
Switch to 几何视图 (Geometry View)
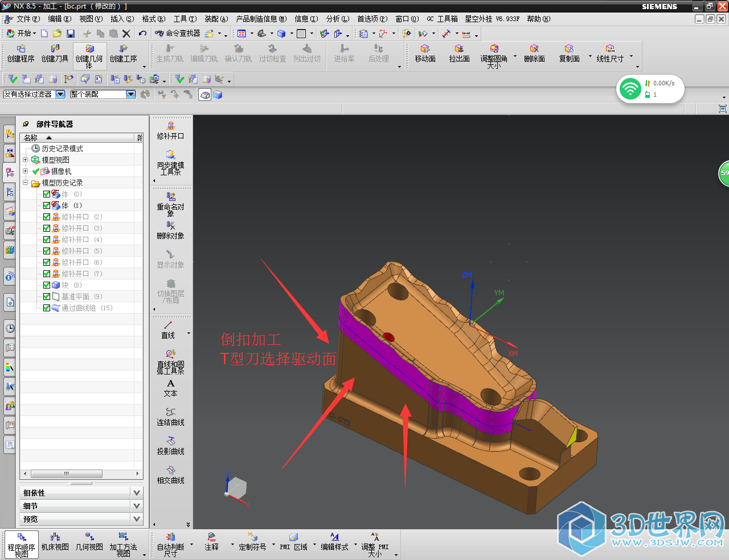tap(89, 542)
